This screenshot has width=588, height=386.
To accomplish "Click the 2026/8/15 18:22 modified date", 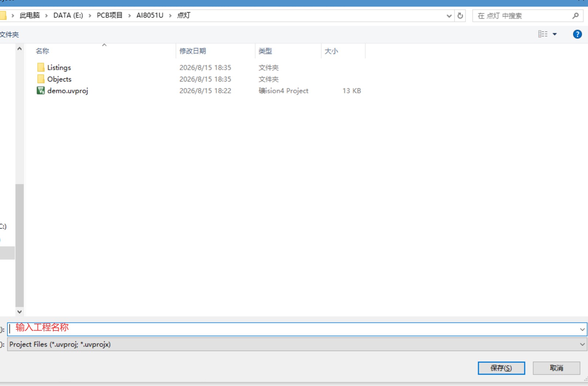I will (x=205, y=91).
